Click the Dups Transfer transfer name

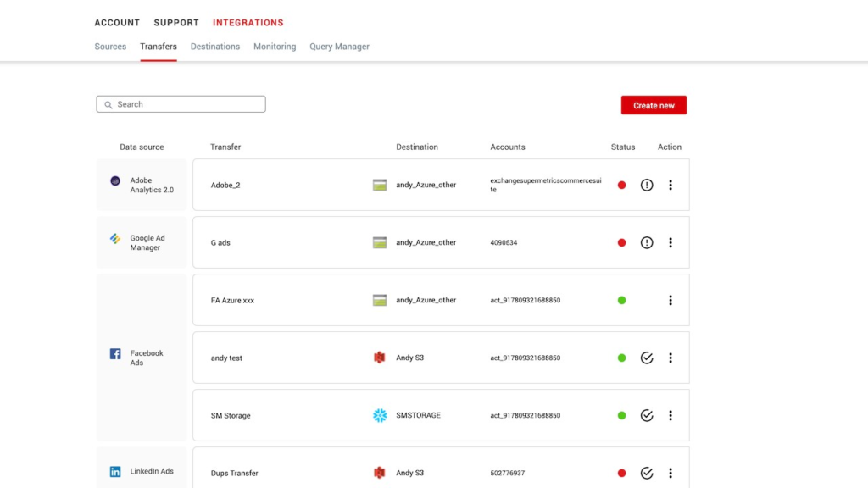234,473
